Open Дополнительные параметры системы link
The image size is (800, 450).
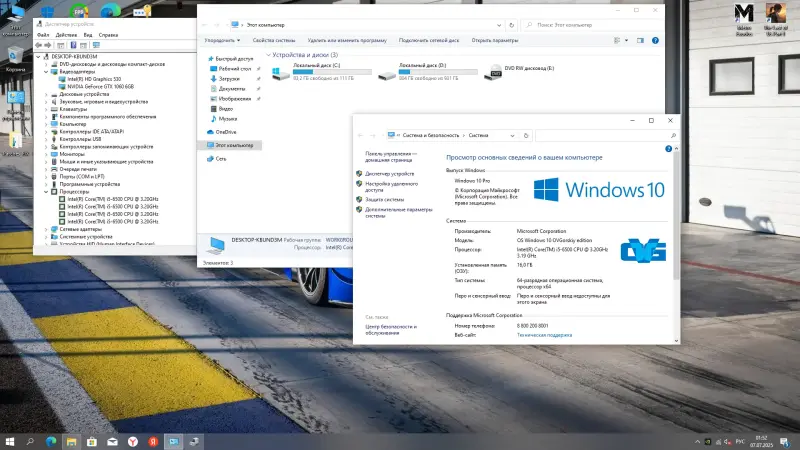[398, 213]
